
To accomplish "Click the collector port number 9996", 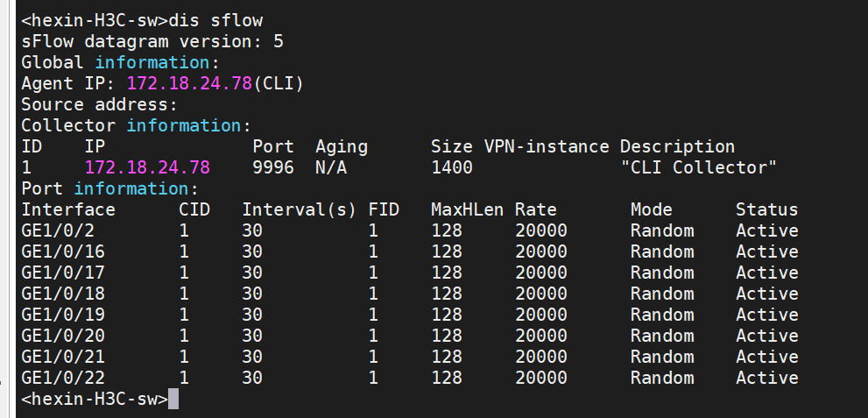I will 273,167.
